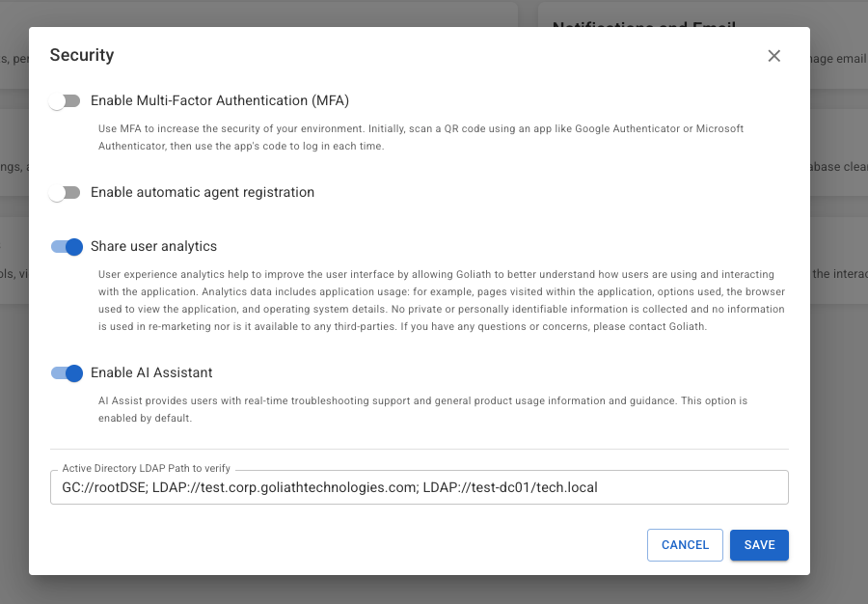The image size is (868, 604).
Task: Toggle off Enable AI Assistant
Action: point(67,373)
